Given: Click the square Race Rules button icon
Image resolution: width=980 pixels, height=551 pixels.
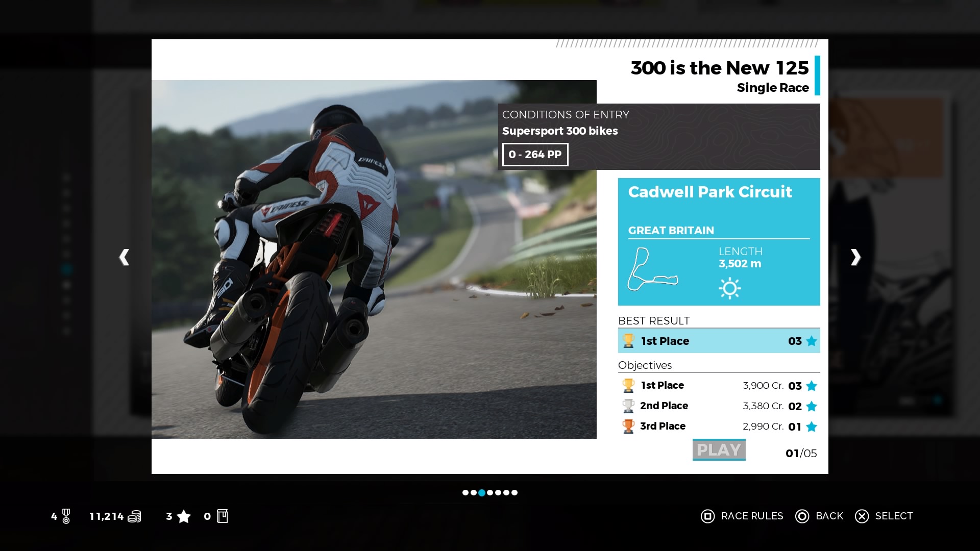Looking at the screenshot, I should (707, 516).
